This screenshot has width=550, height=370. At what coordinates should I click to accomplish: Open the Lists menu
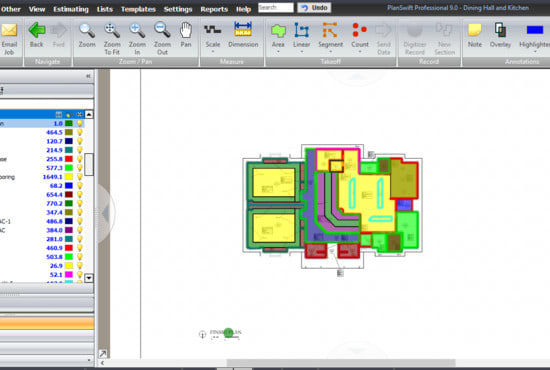pyautogui.click(x=105, y=9)
